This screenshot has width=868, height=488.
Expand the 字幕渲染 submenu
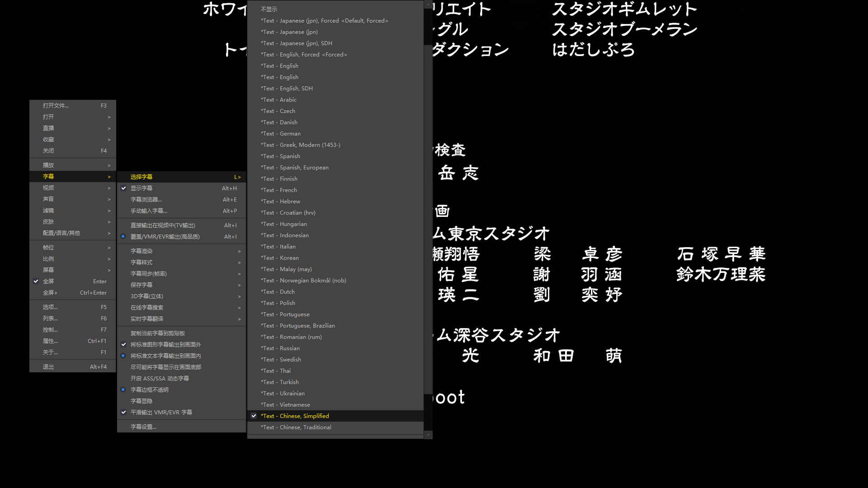(181, 251)
